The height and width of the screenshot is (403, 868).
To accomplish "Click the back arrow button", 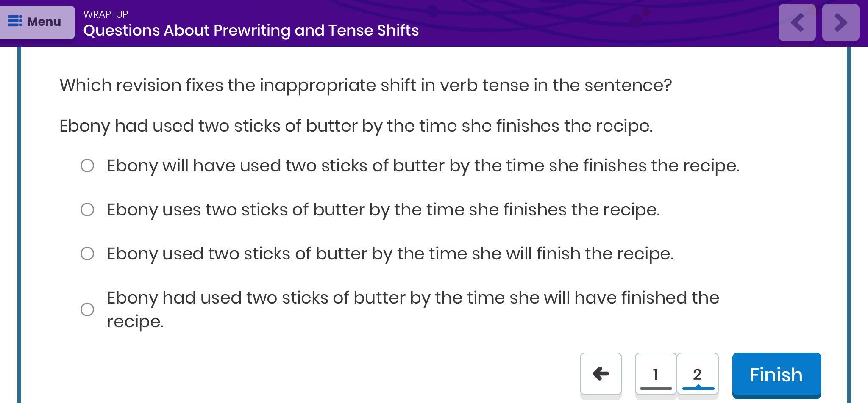I will click(x=601, y=374).
